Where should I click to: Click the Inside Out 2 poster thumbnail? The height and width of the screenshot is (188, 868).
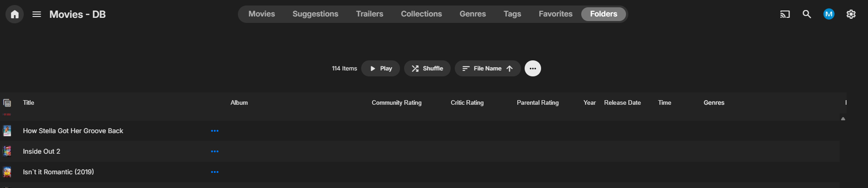[x=7, y=151]
